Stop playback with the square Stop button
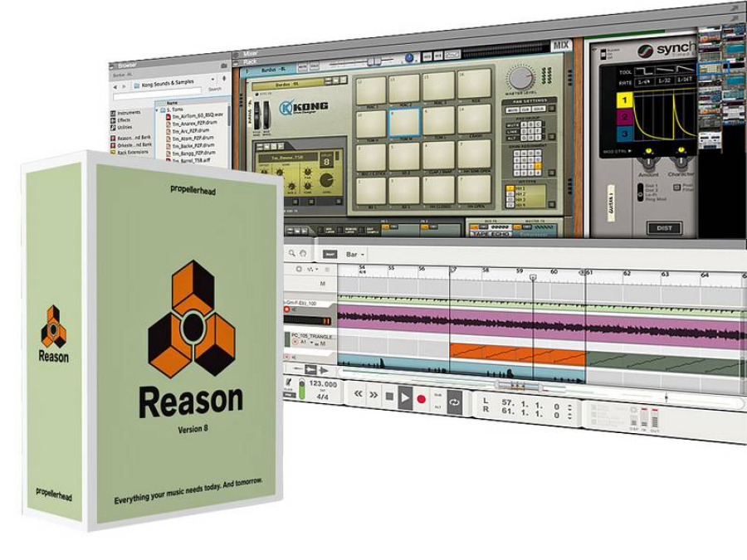Image resolution: width=747 pixels, height=560 pixels. 389,397
